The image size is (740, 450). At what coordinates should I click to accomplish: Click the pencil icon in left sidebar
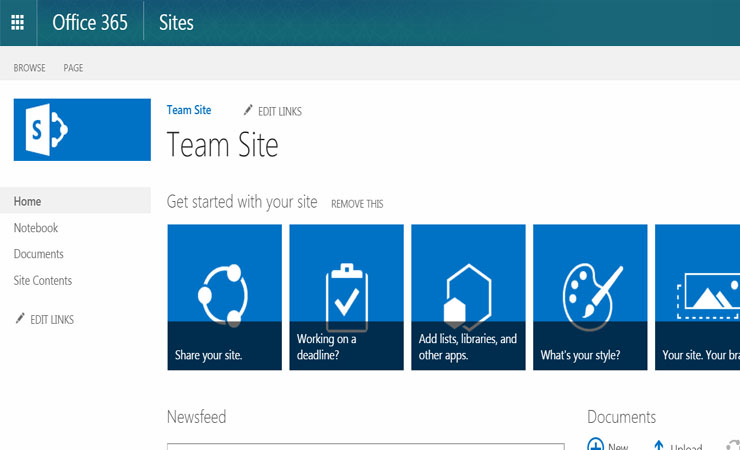click(x=20, y=319)
